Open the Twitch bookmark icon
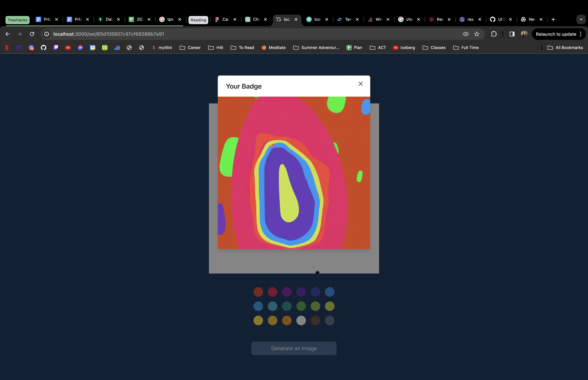Screen dimensions: 588x380 click(x=56, y=48)
